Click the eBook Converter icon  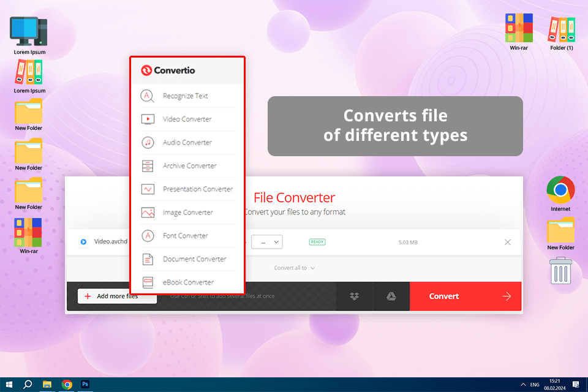coord(148,282)
